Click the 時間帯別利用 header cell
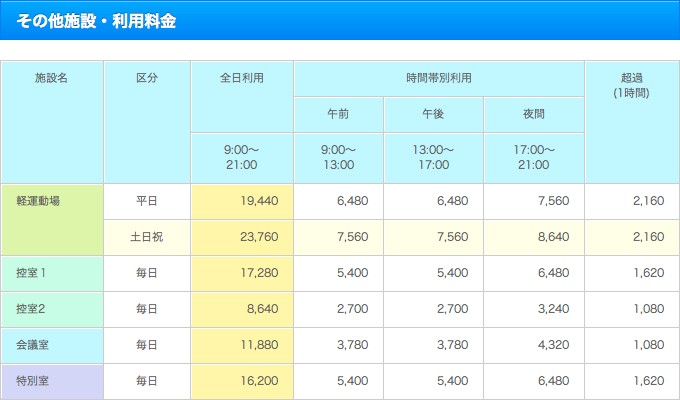The width and height of the screenshot is (680, 400). (439, 79)
